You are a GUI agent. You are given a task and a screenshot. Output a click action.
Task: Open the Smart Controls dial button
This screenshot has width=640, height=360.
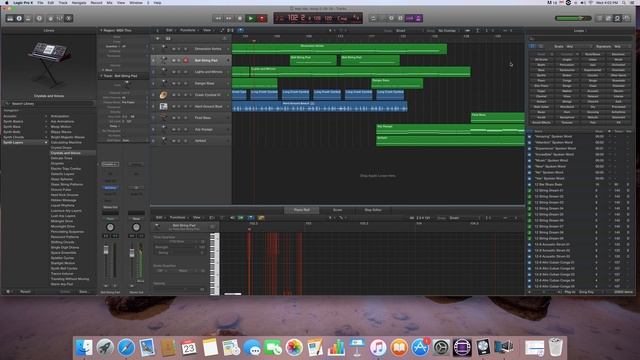(x=51, y=18)
